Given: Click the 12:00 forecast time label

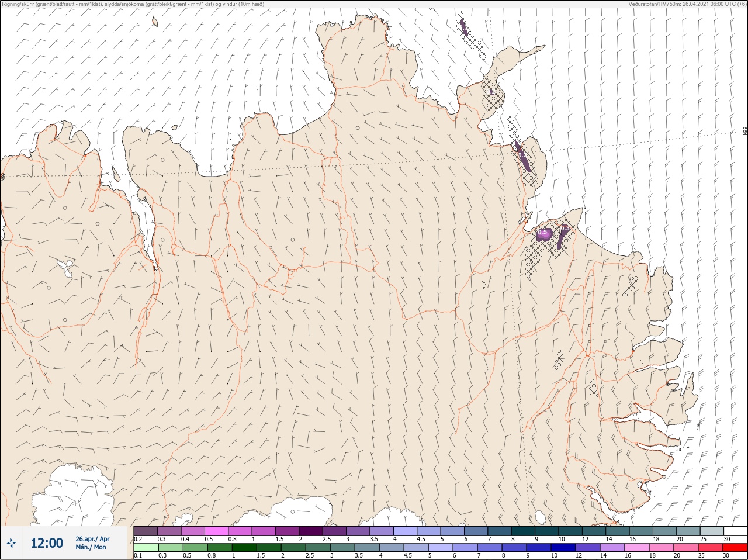Looking at the screenshot, I should pyautogui.click(x=47, y=543).
